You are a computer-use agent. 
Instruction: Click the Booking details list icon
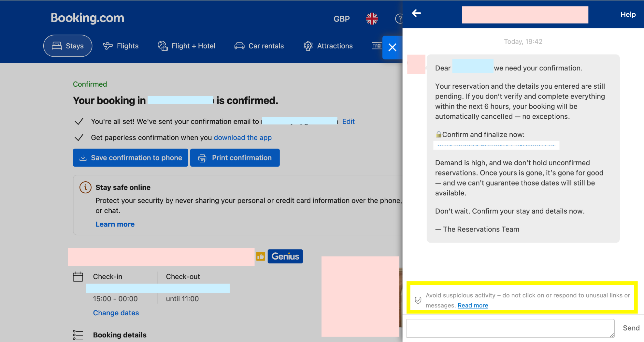coord(78,335)
